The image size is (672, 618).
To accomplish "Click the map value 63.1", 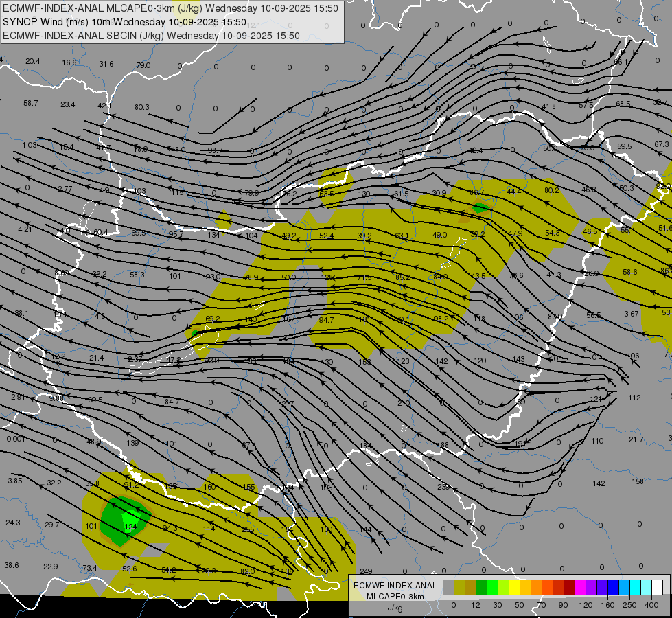I will click(402, 236).
